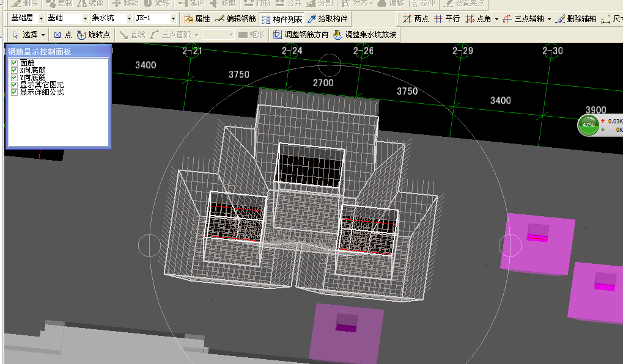This screenshot has width=623, height=364.
Task: Click the 钢筋显示控制面板 title bar
Action: pyautogui.click(x=58, y=51)
